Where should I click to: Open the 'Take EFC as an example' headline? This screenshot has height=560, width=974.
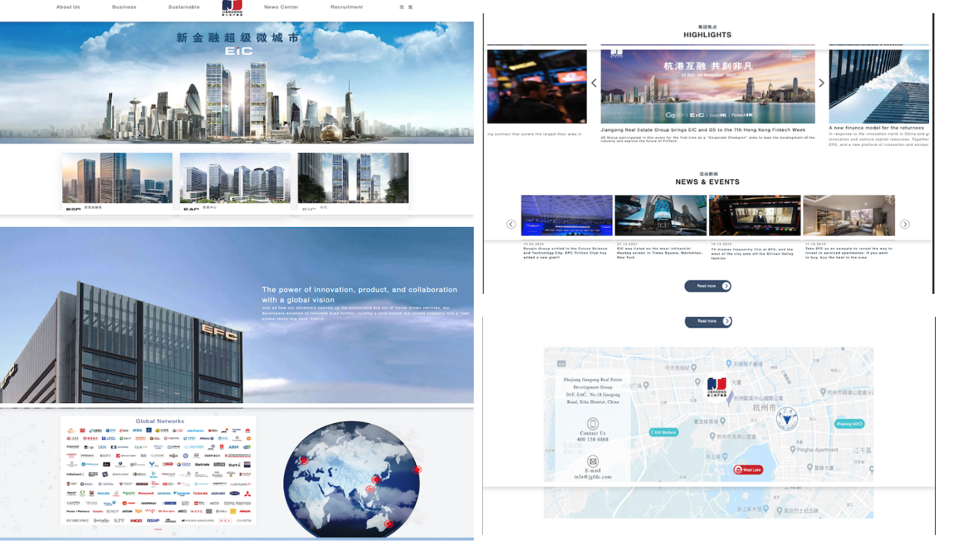pyautogui.click(x=848, y=252)
